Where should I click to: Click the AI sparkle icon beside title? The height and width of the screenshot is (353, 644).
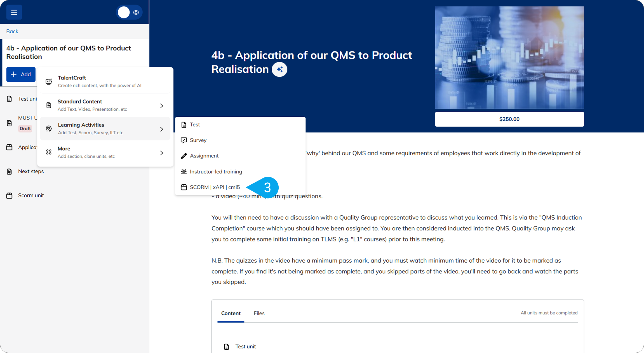tap(279, 69)
